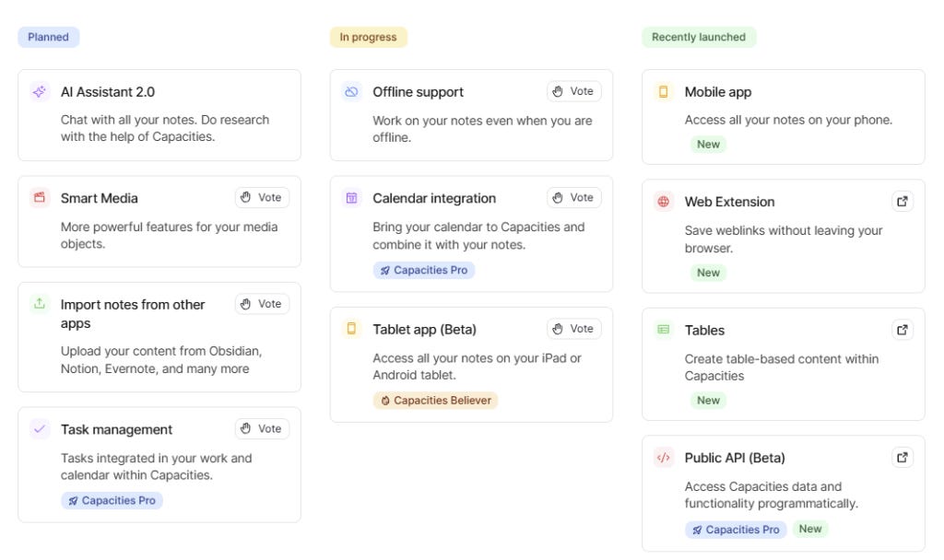Screen dimensions: 944x560
Task: Click 'Create table-based content within Capacities' text
Action: pyautogui.click(x=782, y=367)
